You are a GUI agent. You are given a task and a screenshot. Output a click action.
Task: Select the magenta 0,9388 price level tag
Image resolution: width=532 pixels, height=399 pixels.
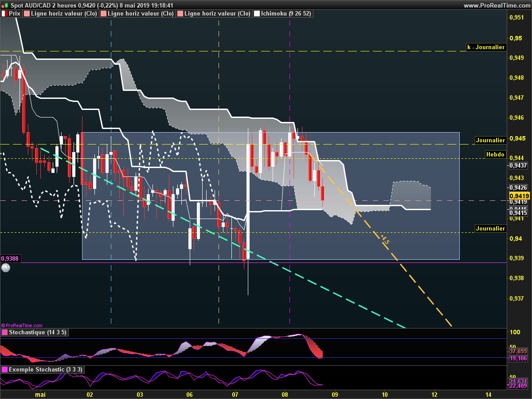[10, 258]
